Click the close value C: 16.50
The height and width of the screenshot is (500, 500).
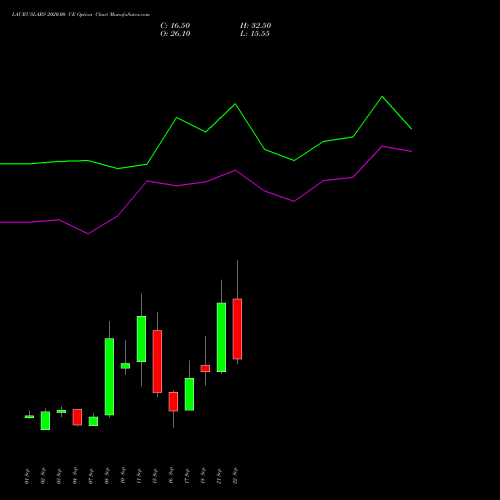175,26
